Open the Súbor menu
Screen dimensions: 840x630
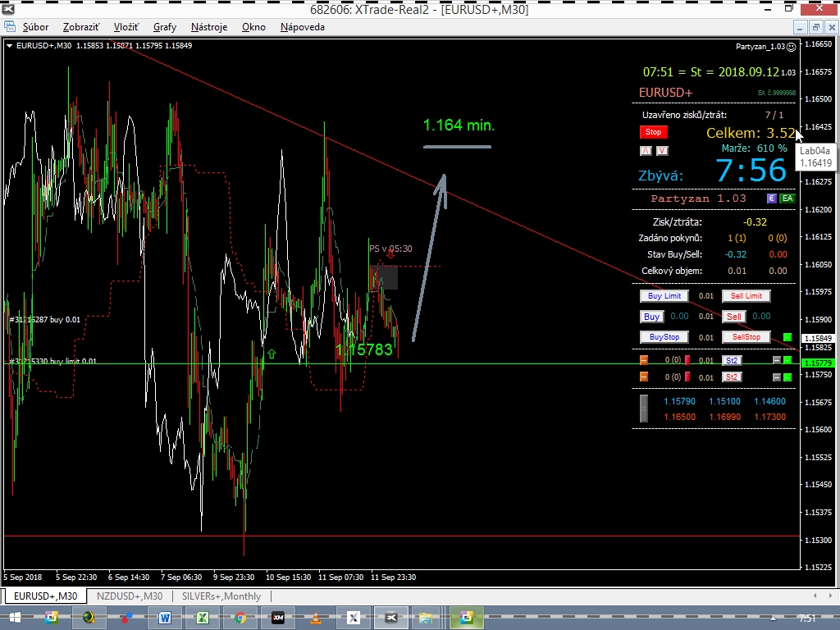click(x=35, y=27)
